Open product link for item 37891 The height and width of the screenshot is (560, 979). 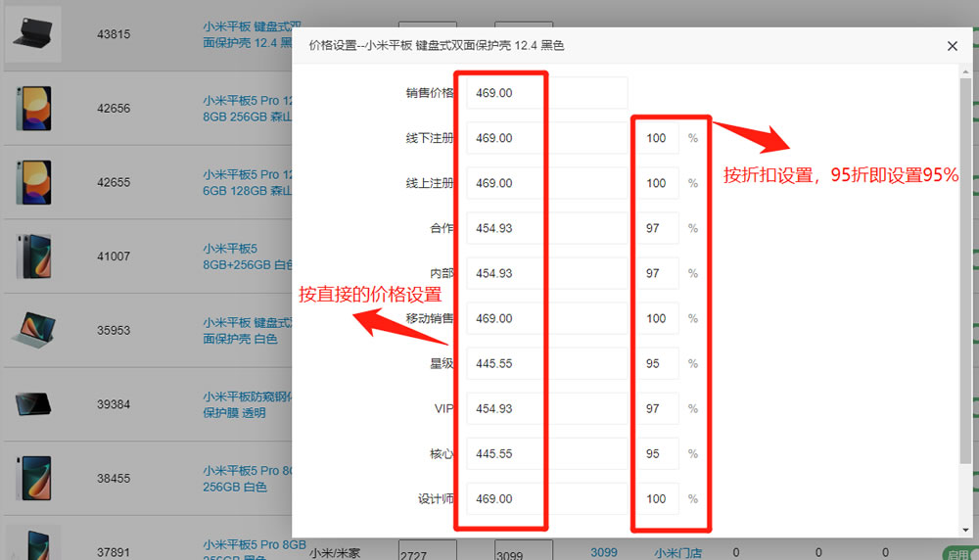pyautogui.click(x=255, y=549)
